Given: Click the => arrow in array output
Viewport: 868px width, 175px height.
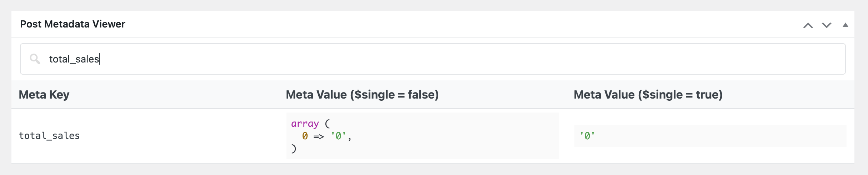Looking at the screenshot, I should (x=319, y=136).
